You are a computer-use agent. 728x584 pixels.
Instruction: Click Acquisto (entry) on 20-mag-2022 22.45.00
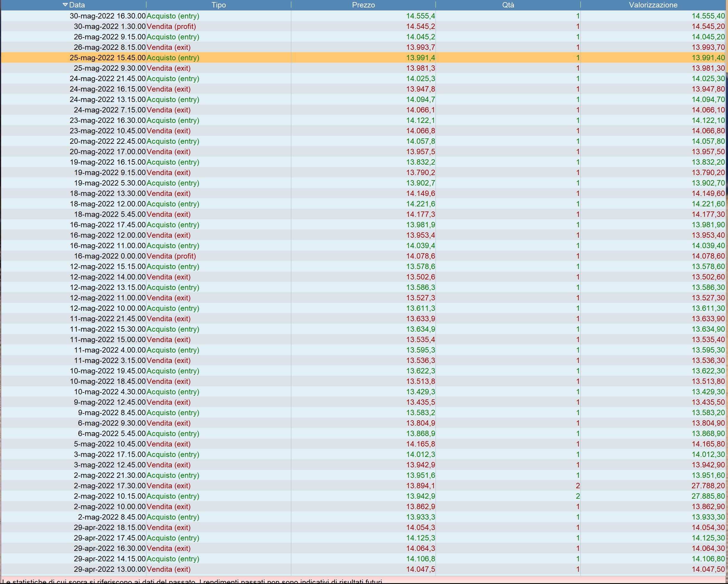[x=173, y=141]
